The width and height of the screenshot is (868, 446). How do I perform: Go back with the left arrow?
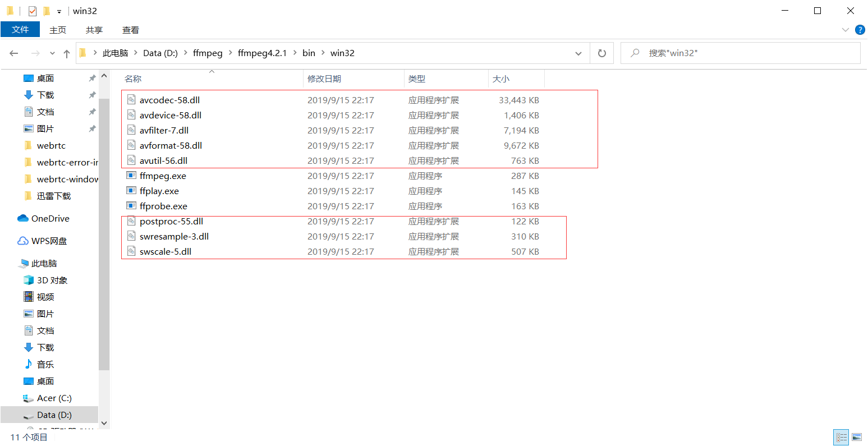coord(14,53)
